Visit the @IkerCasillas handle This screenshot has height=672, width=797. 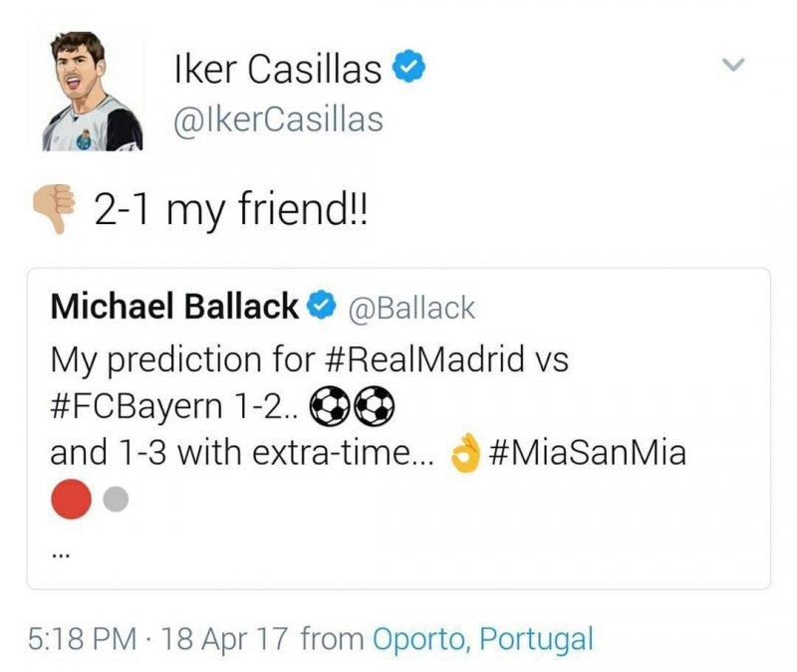click(x=278, y=119)
